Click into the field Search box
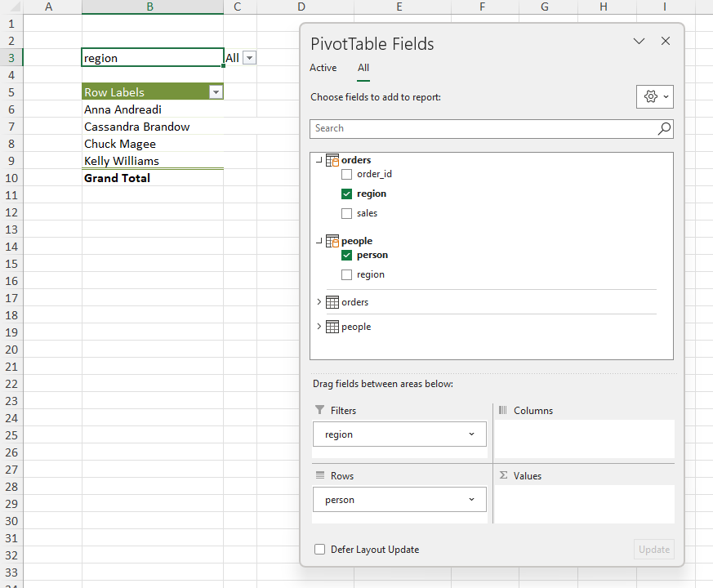This screenshot has width=713, height=588. tap(482, 128)
